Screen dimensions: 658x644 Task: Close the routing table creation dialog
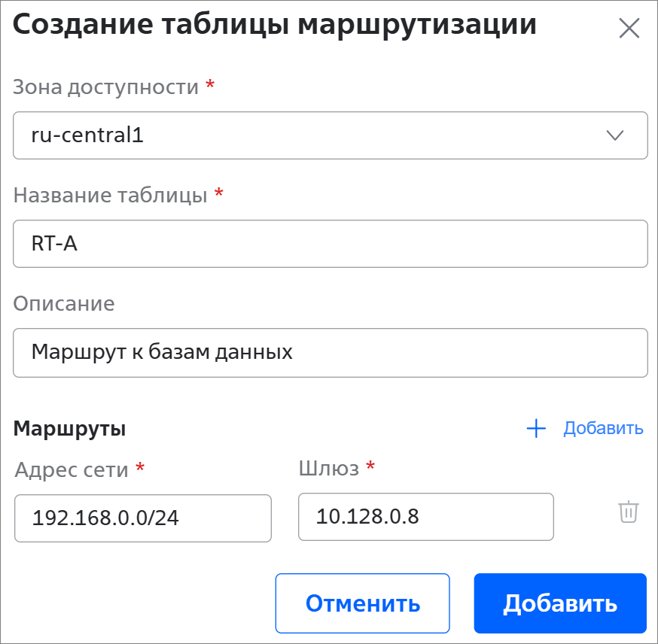tap(629, 29)
